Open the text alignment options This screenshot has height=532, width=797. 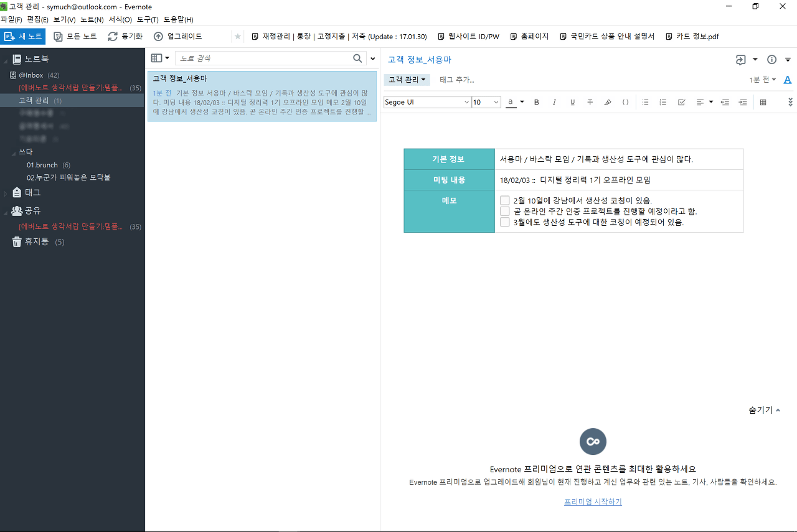(704, 102)
